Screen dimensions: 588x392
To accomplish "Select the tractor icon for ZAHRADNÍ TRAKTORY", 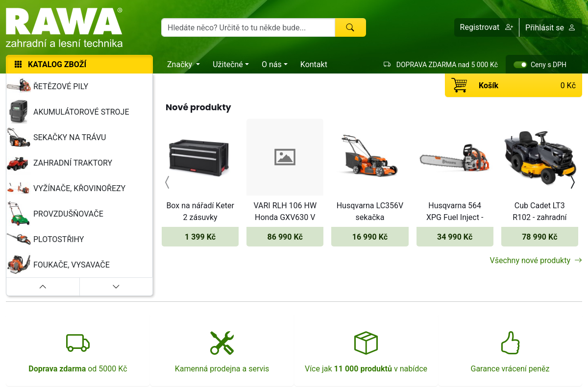I will pyautogui.click(x=19, y=163).
